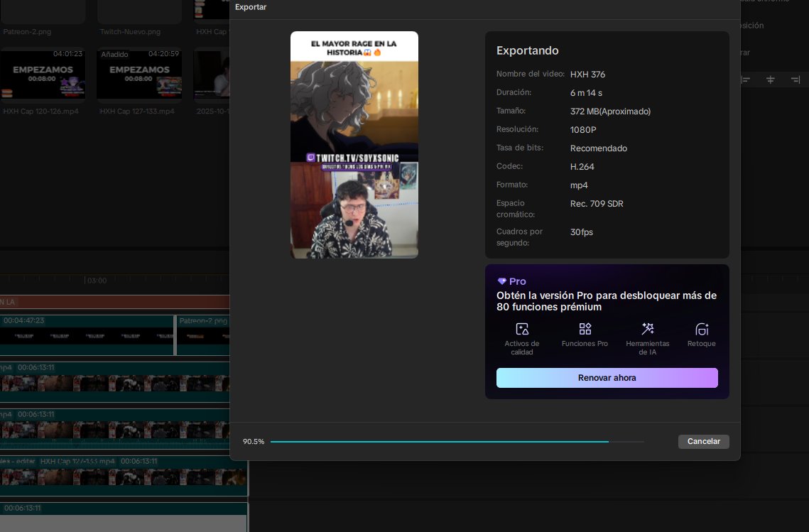
Task: Click the export progress bar
Action: tap(457, 442)
